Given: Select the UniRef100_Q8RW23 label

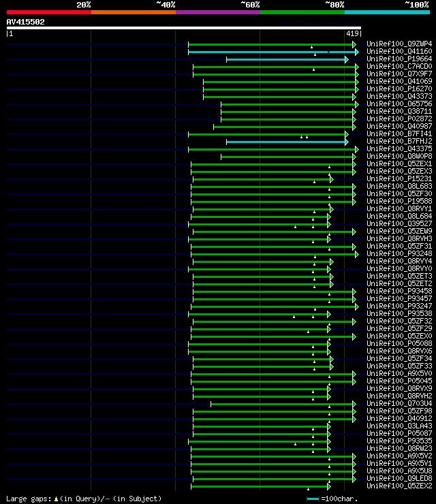Looking at the screenshot, I should coord(399,448).
